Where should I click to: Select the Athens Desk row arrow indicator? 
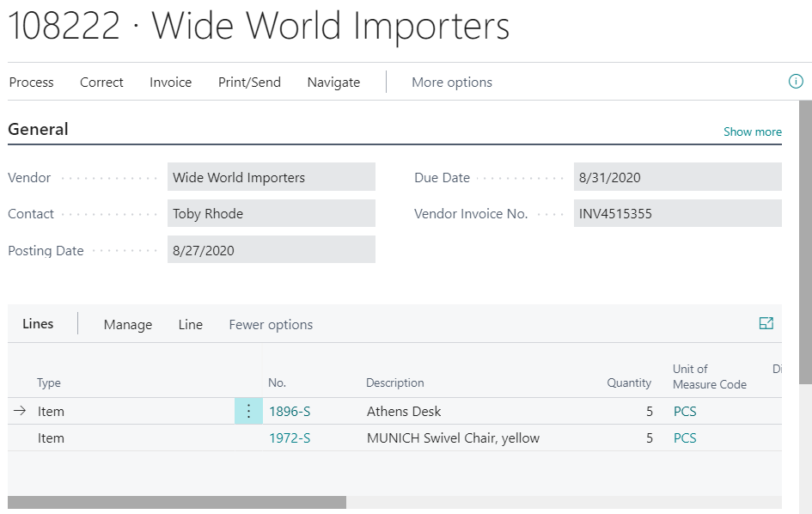(x=20, y=411)
